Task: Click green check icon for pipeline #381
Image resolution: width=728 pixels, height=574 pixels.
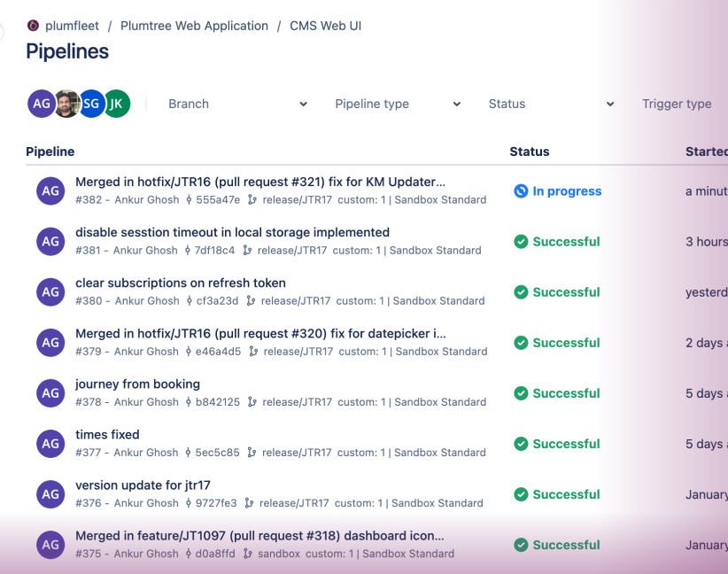Action: [x=521, y=242]
